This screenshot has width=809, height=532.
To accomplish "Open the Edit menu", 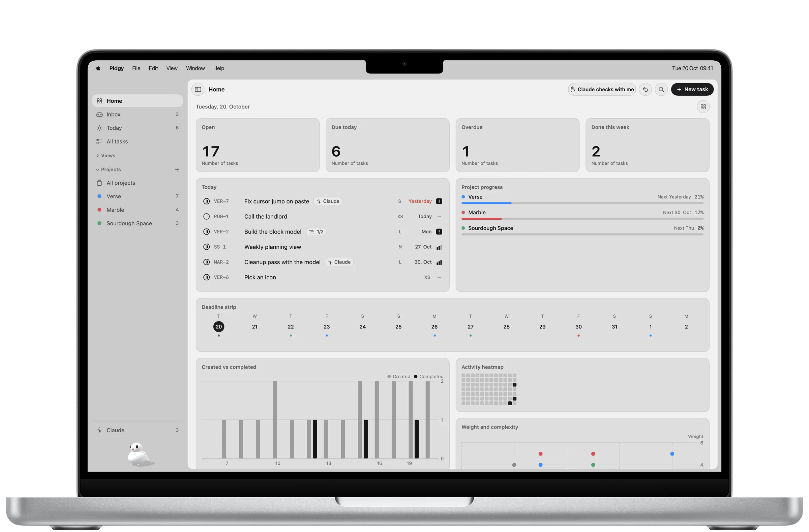I will click(x=153, y=68).
